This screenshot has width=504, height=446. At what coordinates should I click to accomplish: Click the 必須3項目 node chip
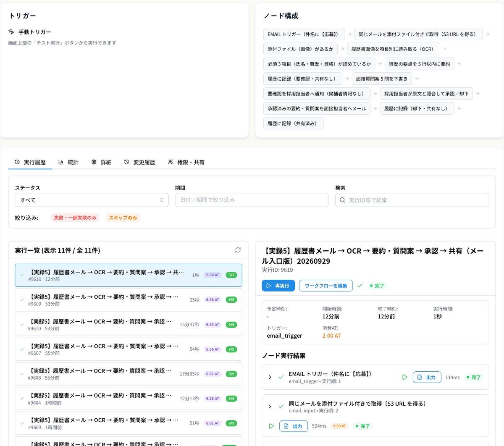319,64
